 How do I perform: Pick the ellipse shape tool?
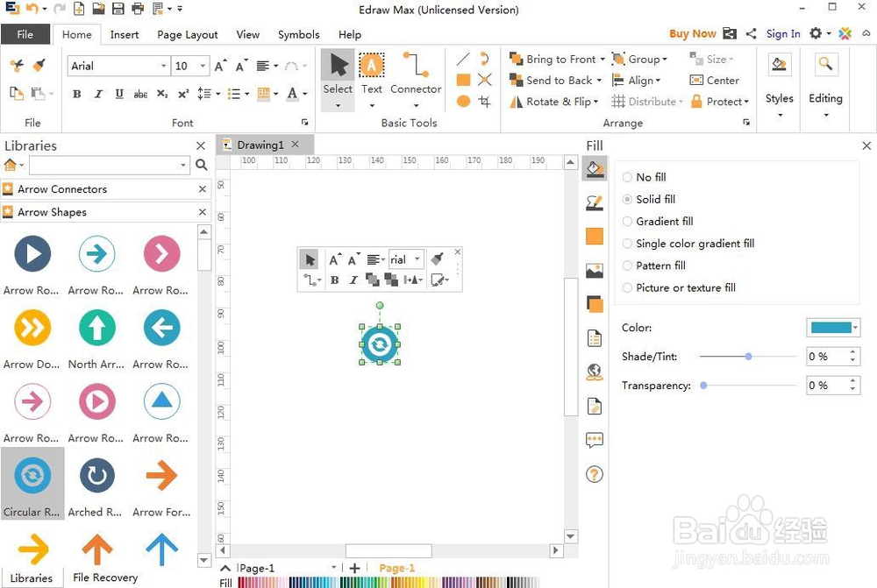[463, 101]
